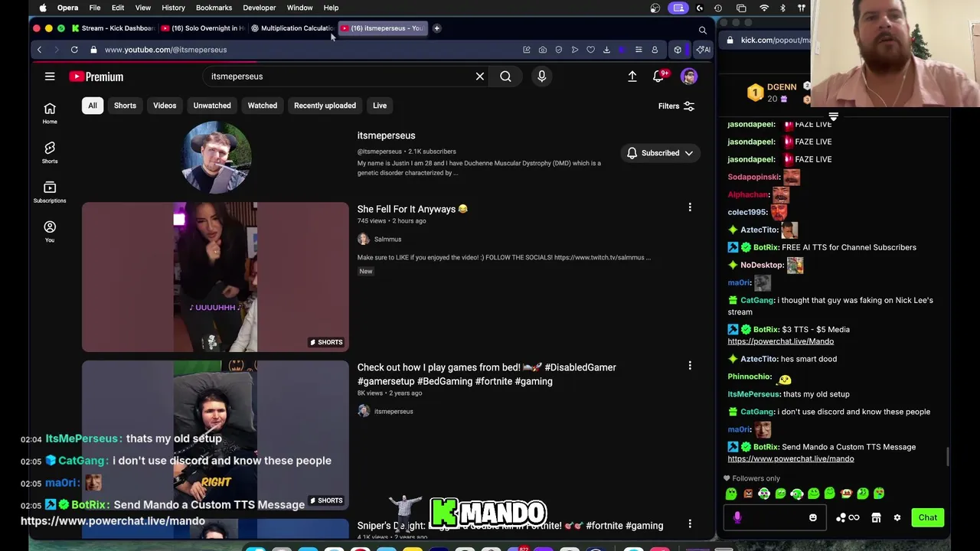Viewport: 980px width, 551px height.
Task: Open the File menu
Action: pyautogui.click(x=95, y=8)
